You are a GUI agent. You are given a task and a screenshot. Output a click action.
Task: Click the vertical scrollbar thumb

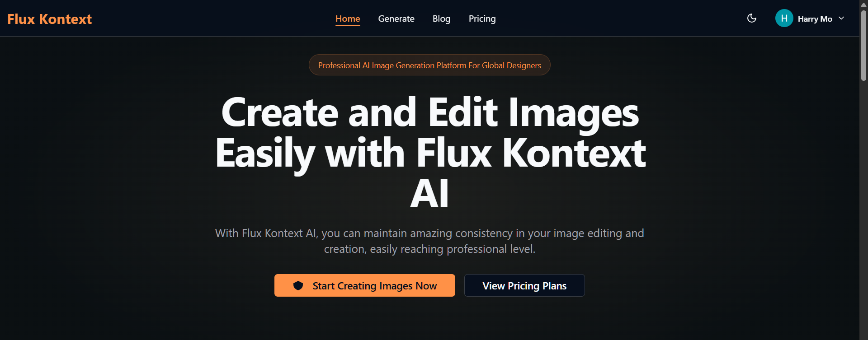point(863,45)
